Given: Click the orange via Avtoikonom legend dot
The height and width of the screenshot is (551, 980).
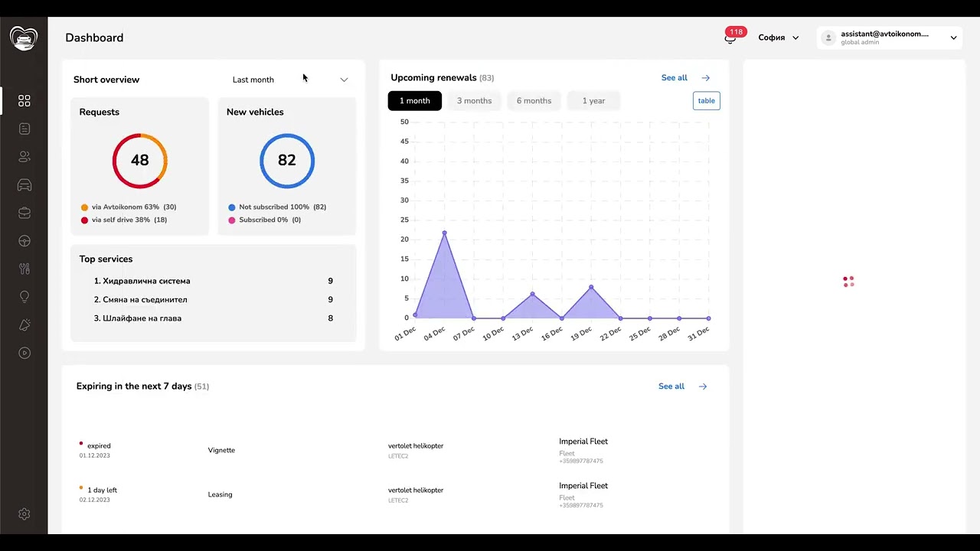Looking at the screenshot, I should [x=84, y=207].
